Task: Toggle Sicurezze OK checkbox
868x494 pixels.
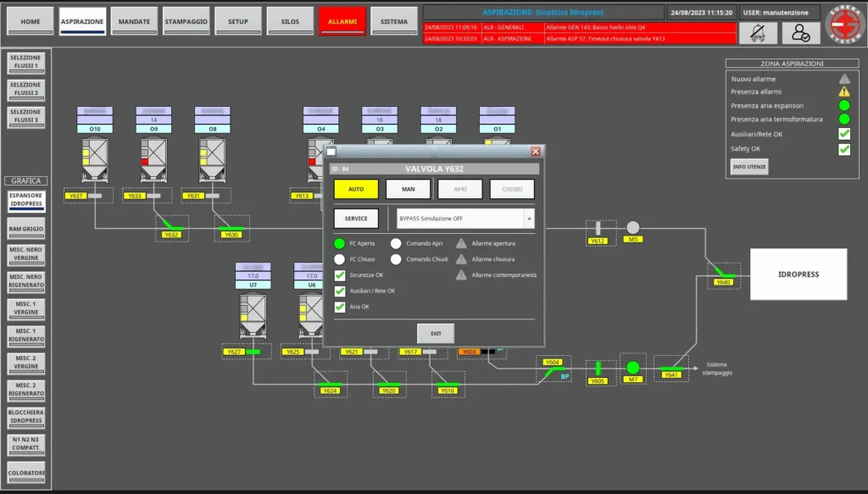Action: (340, 275)
